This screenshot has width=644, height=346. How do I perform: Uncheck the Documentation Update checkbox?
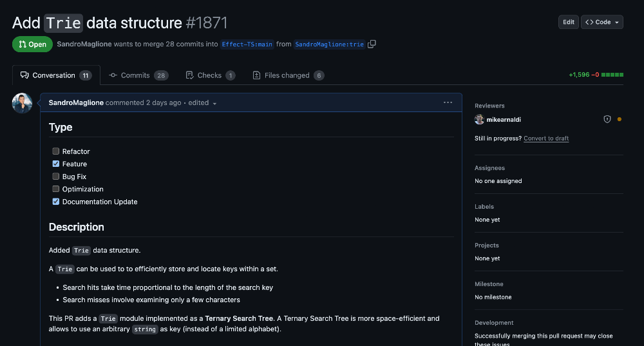[56, 202]
